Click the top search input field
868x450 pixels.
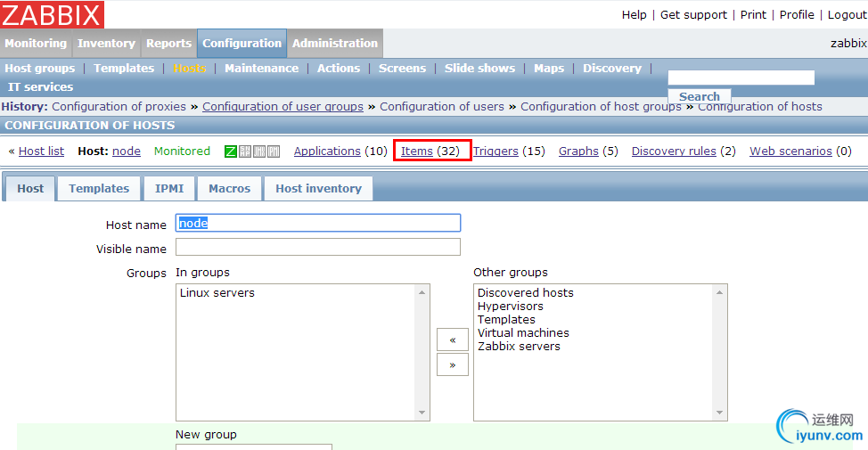[x=741, y=78]
